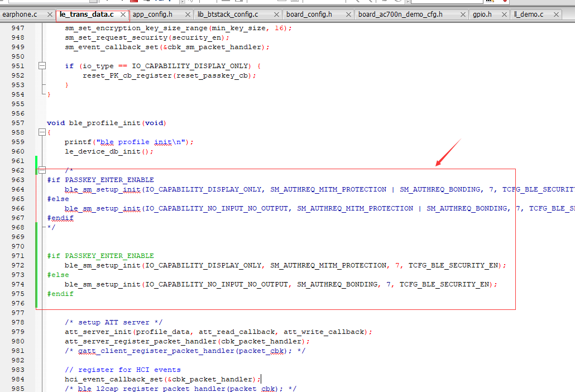This screenshot has height=392, width=575.
Task: Close the earphone.c tab
Action: tap(50, 15)
